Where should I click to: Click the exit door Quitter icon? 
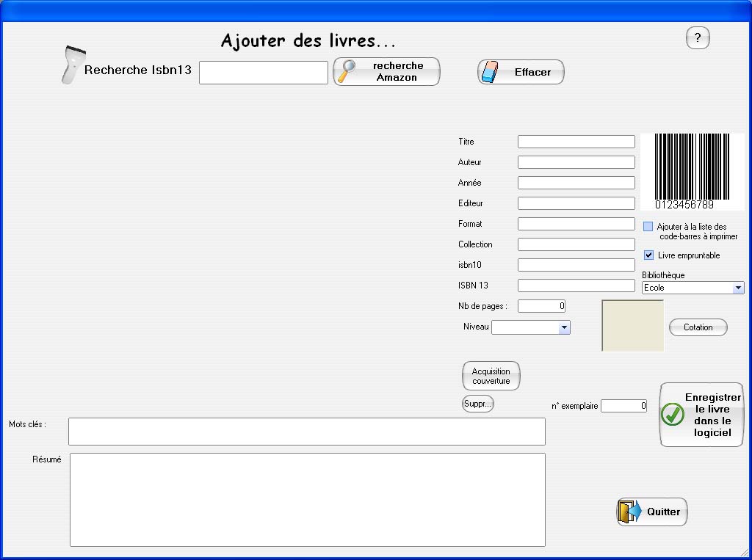click(629, 512)
